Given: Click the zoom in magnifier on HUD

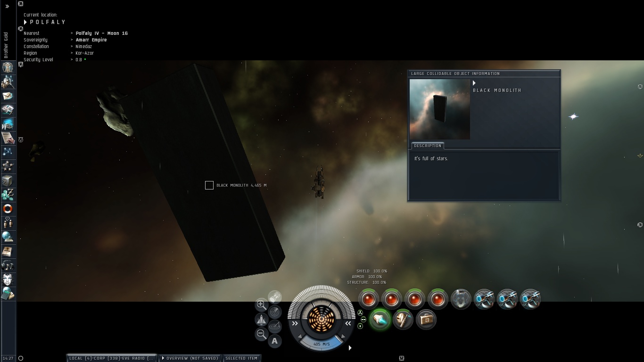Looking at the screenshot, I should point(261,304).
